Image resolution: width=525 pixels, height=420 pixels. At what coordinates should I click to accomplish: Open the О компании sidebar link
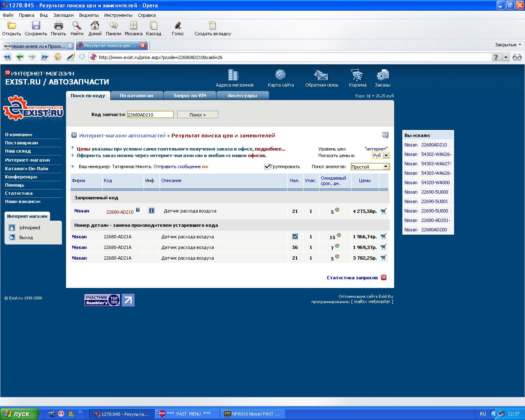click(x=18, y=135)
